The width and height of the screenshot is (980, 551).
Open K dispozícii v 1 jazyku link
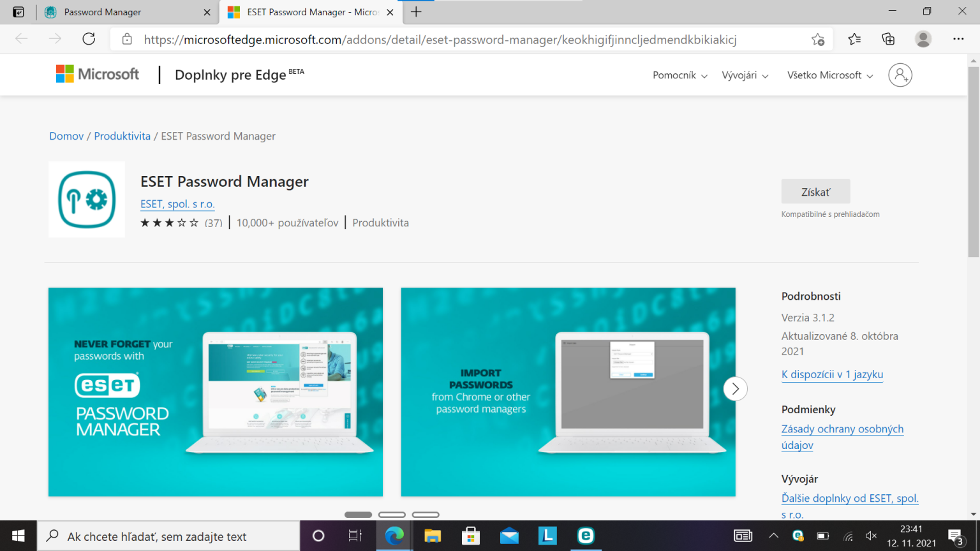[832, 374]
